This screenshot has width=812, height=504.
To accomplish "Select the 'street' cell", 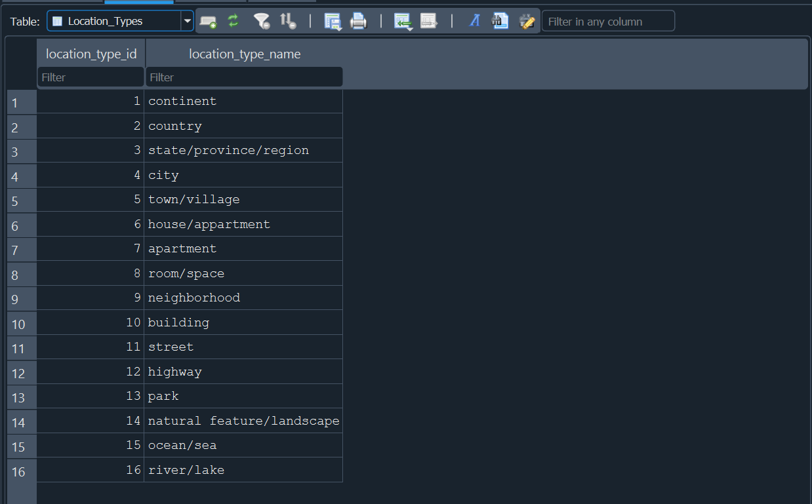I will pos(243,347).
